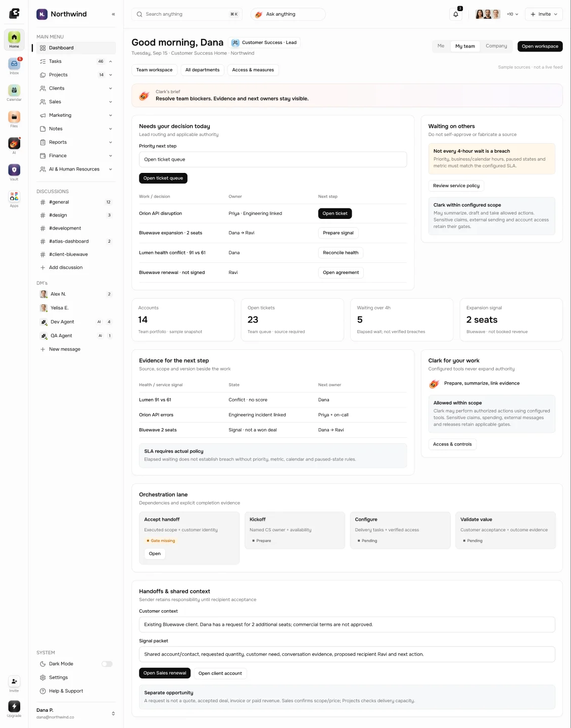Click the Access & controls button
Screen dimensions: 571x728
tap(452, 444)
